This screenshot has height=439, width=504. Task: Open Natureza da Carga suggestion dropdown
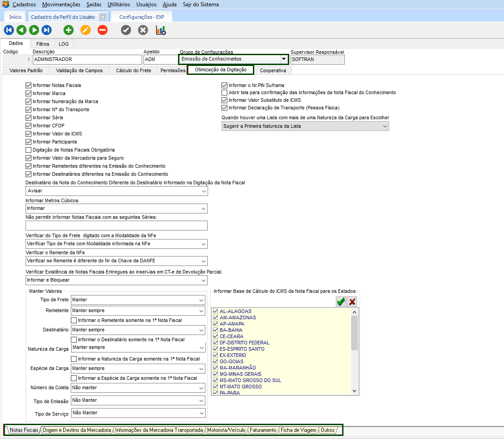(385, 126)
